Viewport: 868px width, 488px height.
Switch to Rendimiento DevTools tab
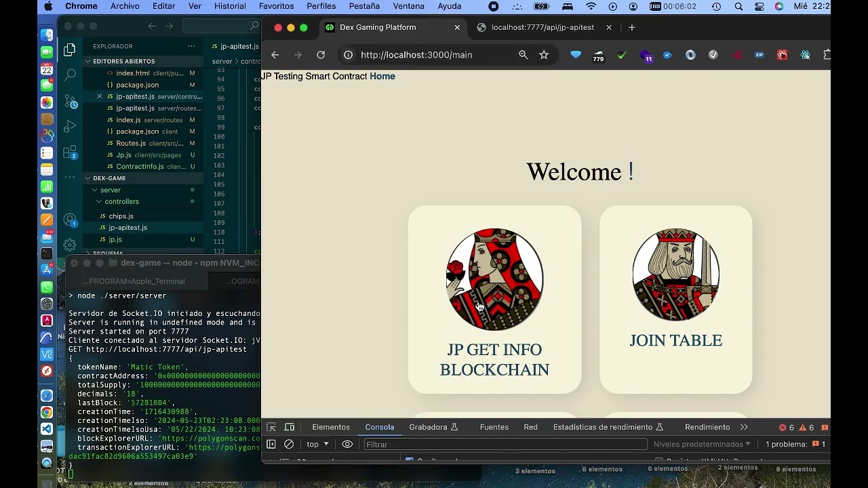pyautogui.click(x=707, y=427)
